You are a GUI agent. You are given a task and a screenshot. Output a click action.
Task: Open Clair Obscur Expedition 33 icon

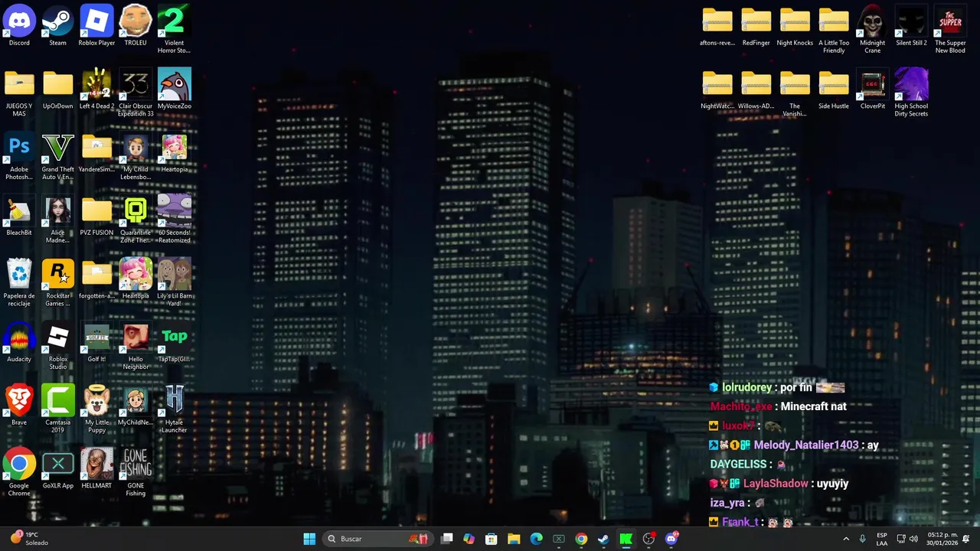pyautogui.click(x=136, y=93)
